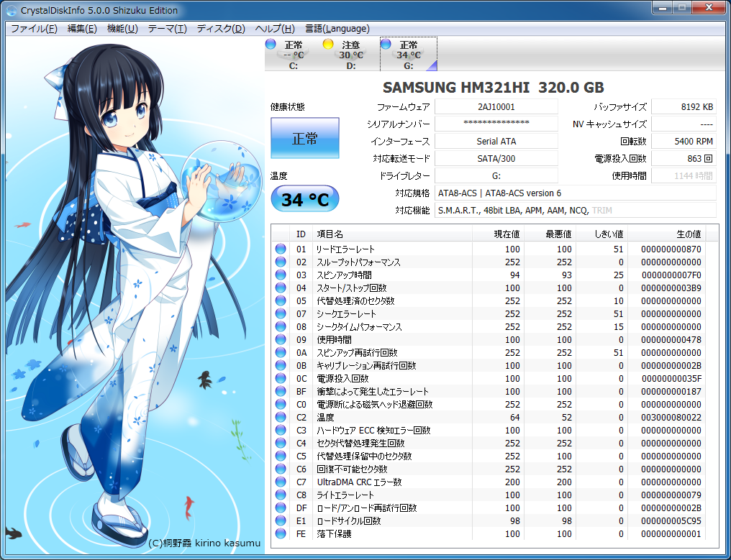
Task: Click the CrystalDiskInfo title bar app icon
Action: [x=12, y=10]
